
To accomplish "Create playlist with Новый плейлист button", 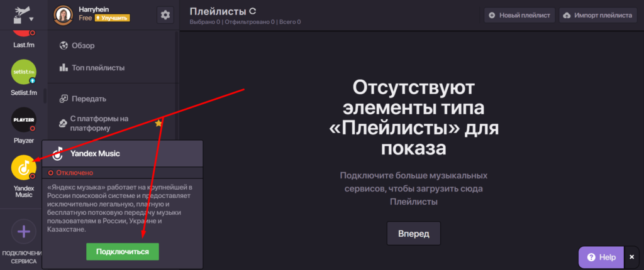I will coord(519,15).
